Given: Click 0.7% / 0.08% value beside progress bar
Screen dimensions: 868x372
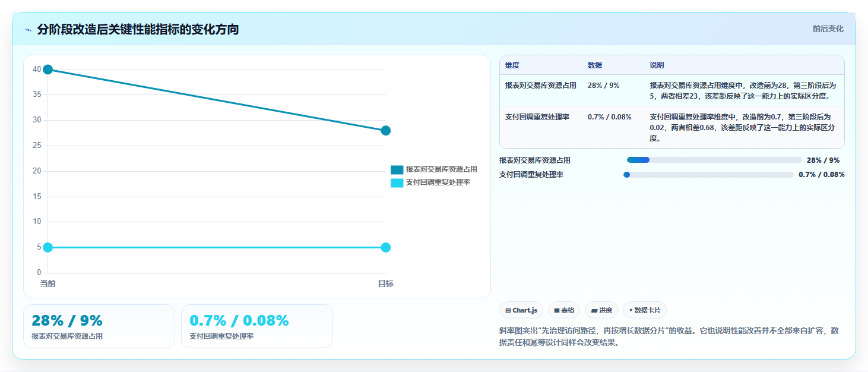Looking at the screenshot, I should click(821, 175).
